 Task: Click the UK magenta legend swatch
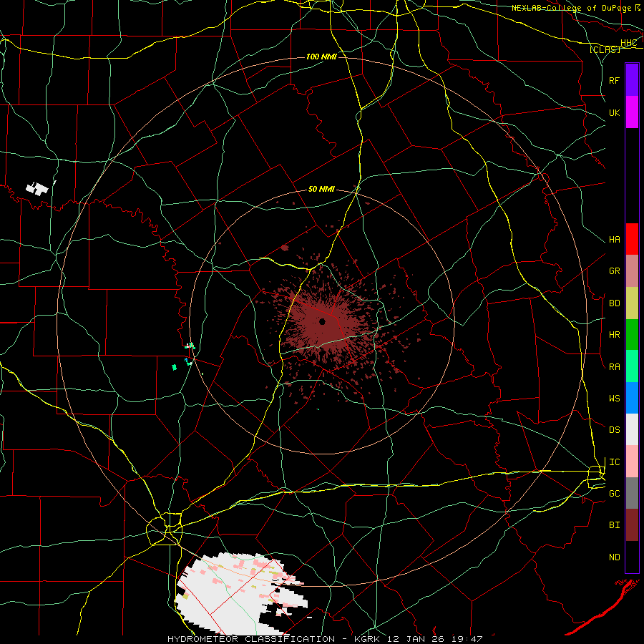point(632,112)
